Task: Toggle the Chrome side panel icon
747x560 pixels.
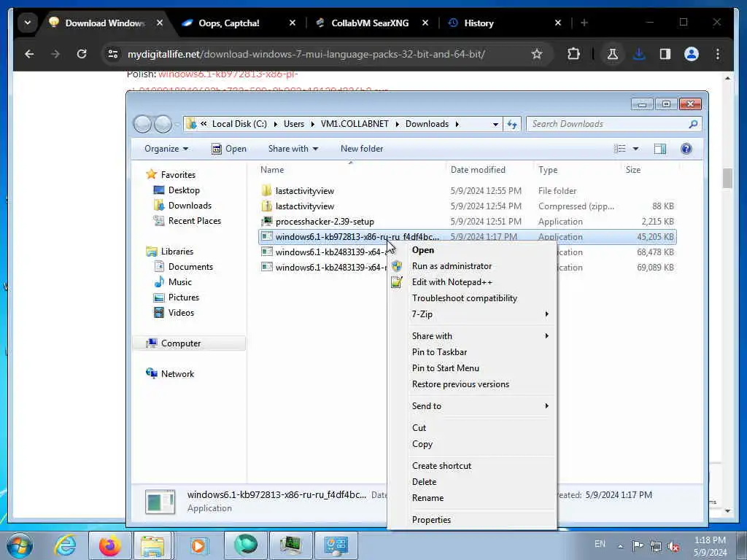Action: pyautogui.click(x=665, y=54)
